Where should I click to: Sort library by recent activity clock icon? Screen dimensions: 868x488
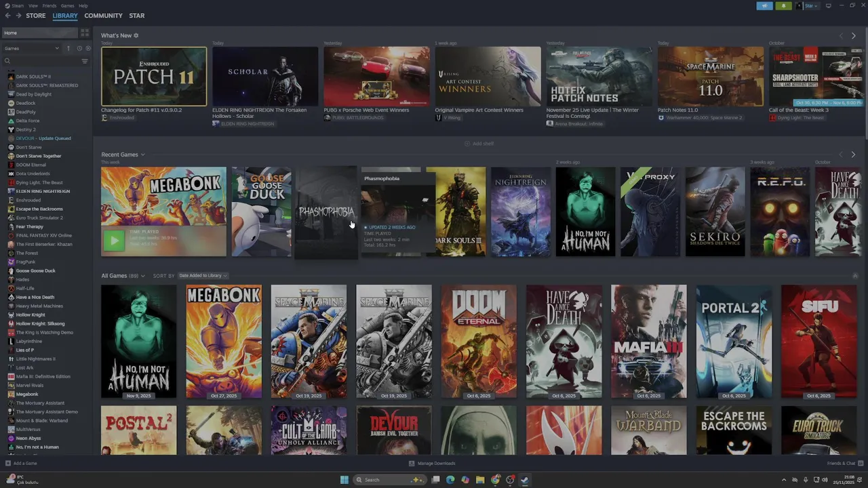click(x=79, y=48)
